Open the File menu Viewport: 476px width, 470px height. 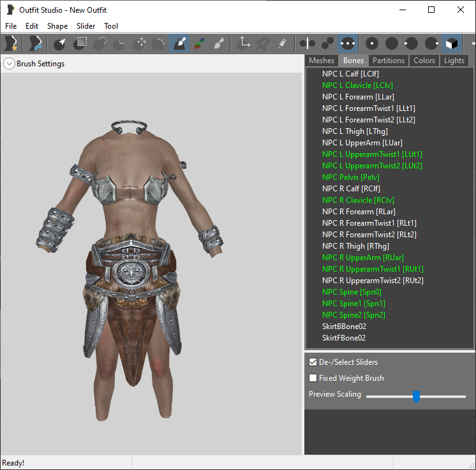(11, 26)
